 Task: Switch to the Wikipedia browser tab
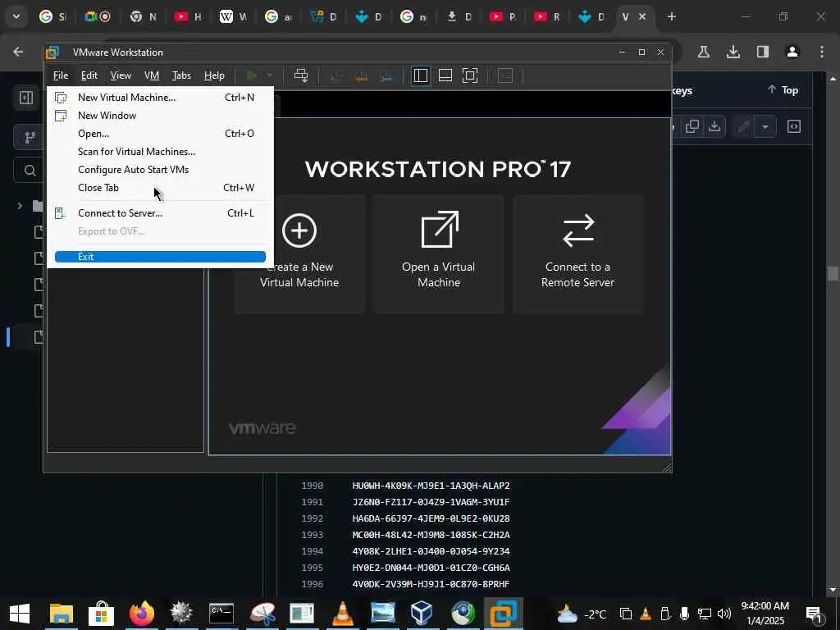coord(233,16)
